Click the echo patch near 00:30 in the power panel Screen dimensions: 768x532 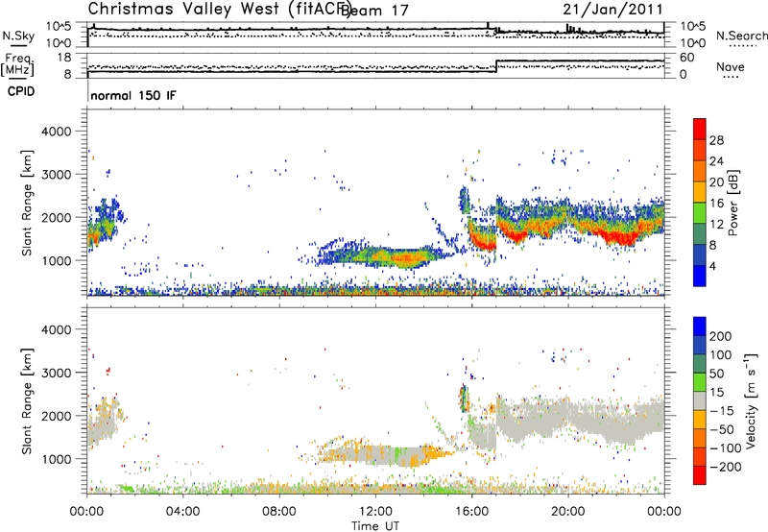click(103, 226)
